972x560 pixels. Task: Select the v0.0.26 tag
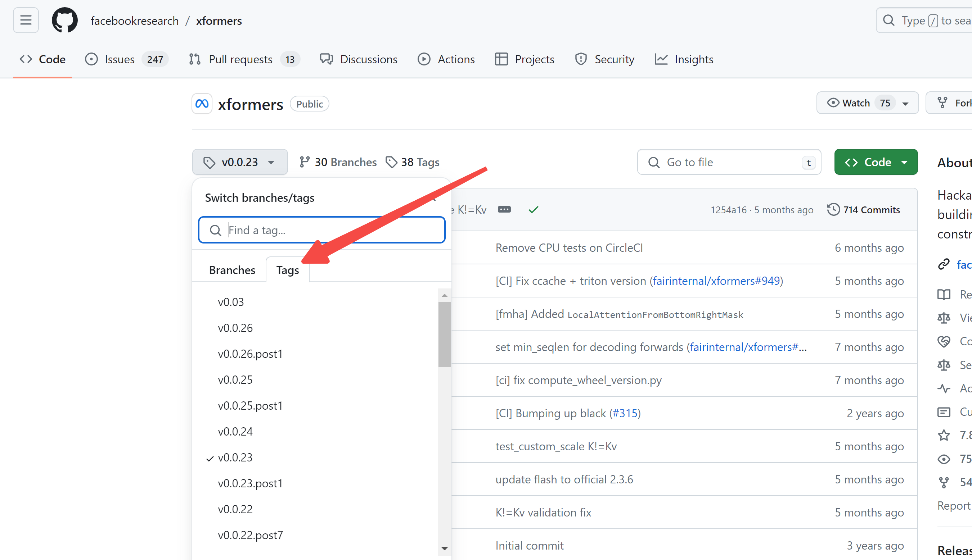pos(235,328)
